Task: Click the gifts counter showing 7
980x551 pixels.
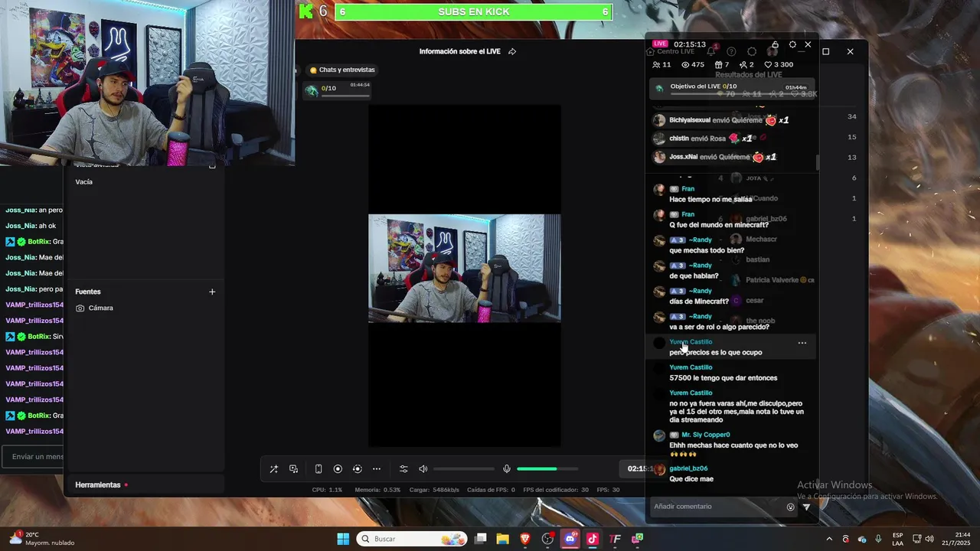Action: (721, 64)
